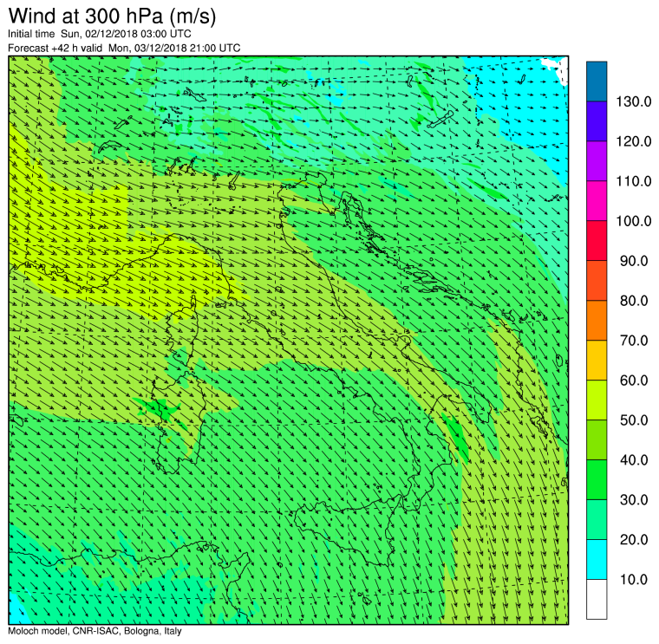Click the 'Moloch model, CNR-ISAC, Bologna, Italy' credit
The height and width of the screenshot is (644, 659).
(x=95, y=631)
